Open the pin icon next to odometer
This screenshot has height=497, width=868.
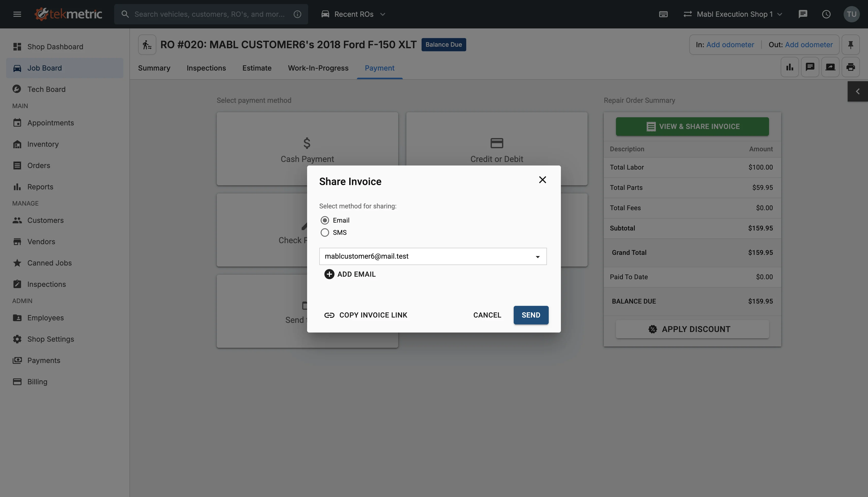coord(850,45)
